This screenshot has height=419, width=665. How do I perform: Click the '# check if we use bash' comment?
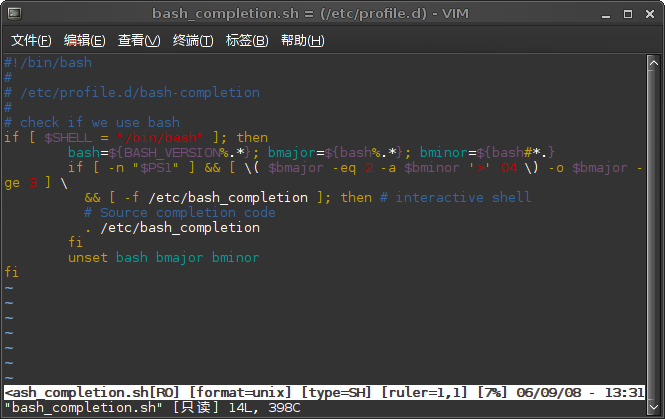[92, 123]
